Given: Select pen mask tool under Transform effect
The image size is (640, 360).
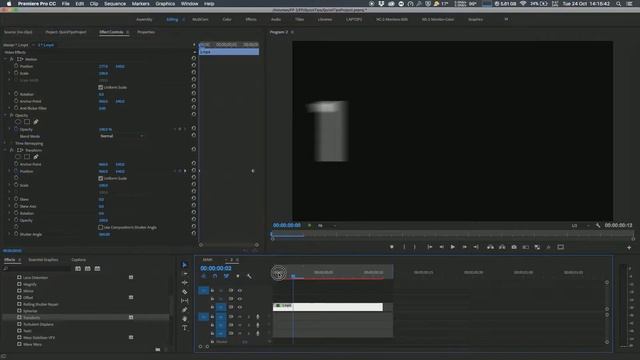Looking at the screenshot, I should pos(36,157).
